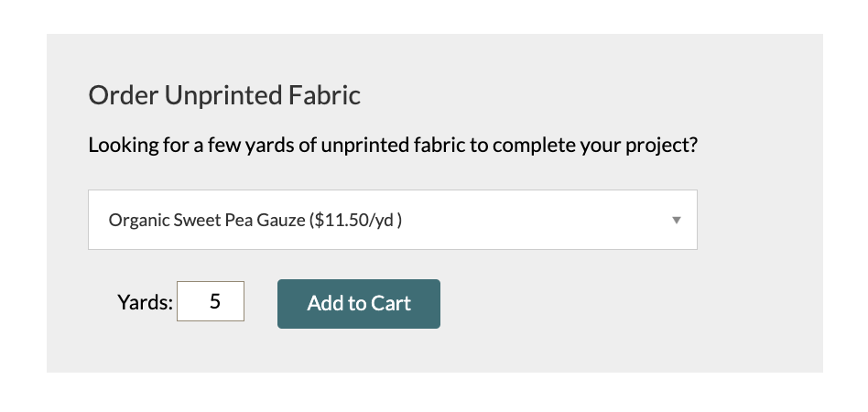Add the fabric to cart
The width and height of the screenshot is (868, 412).
click(x=359, y=303)
